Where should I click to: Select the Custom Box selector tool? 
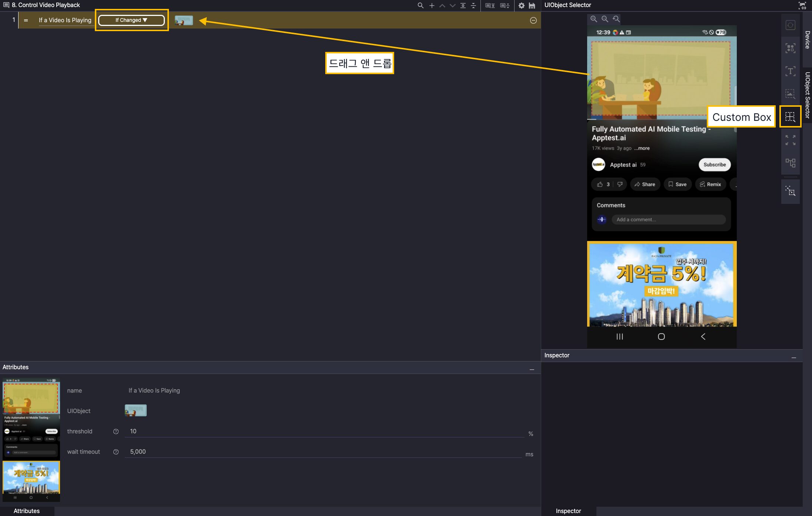coord(790,117)
